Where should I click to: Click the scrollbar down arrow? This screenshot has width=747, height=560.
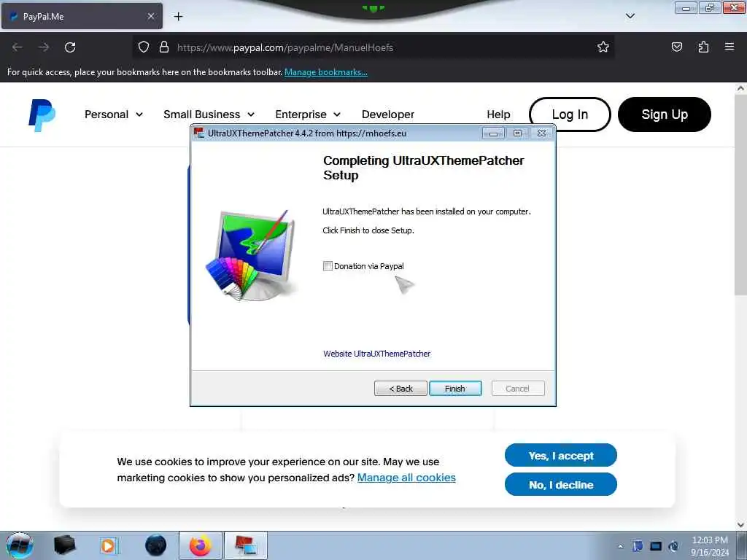740,525
